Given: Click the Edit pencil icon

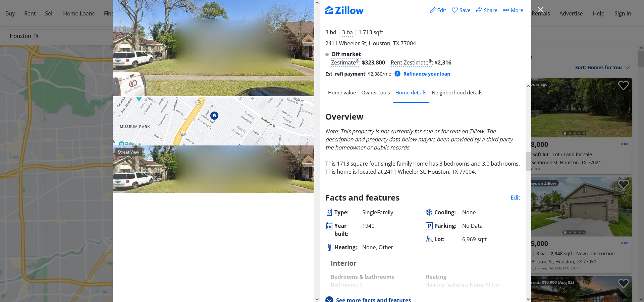Looking at the screenshot, I should click(x=433, y=10).
